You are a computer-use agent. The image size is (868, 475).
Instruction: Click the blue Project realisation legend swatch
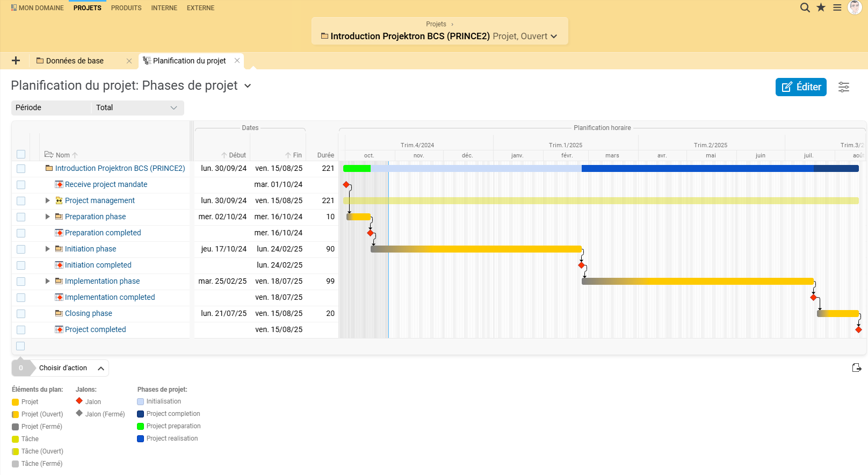click(x=141, y=438)
